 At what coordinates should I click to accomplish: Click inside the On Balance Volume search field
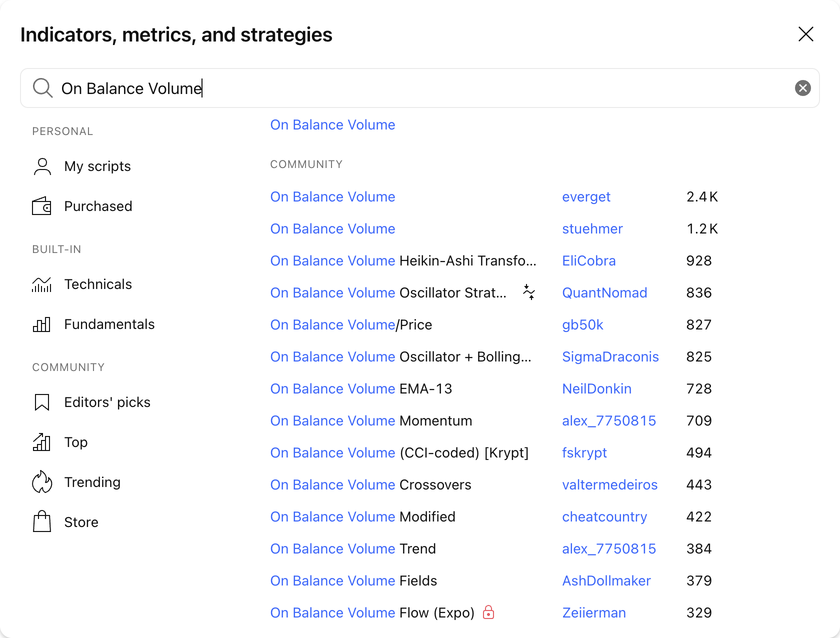click(420, 88)
